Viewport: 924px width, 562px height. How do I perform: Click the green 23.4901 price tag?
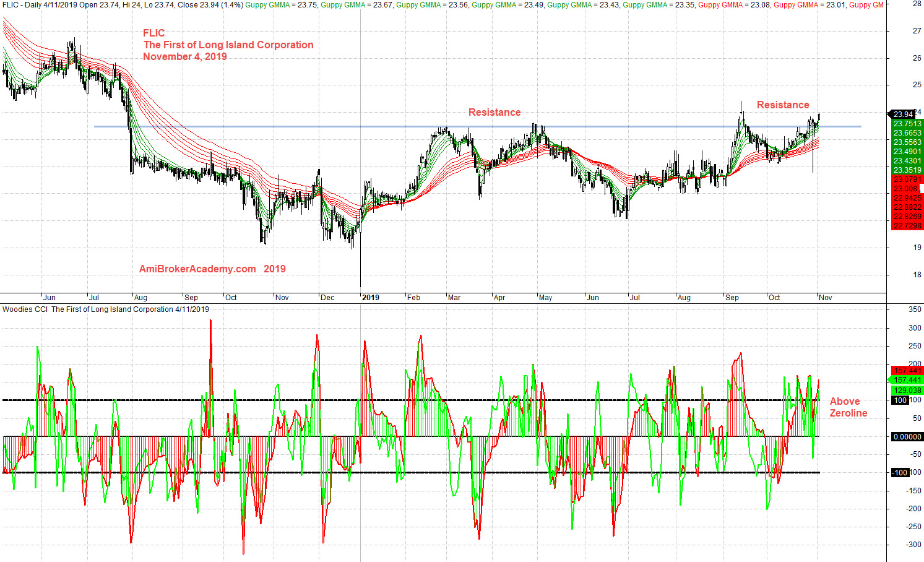pos(907,152)
